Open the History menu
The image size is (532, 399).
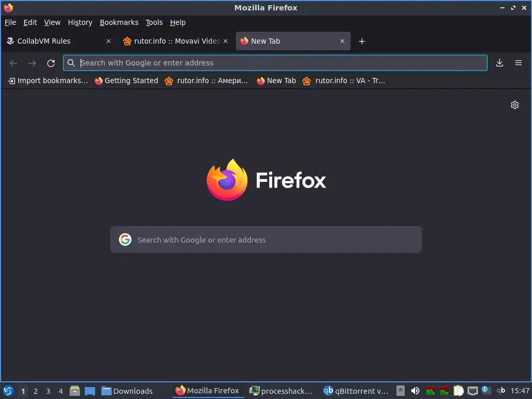80,22
